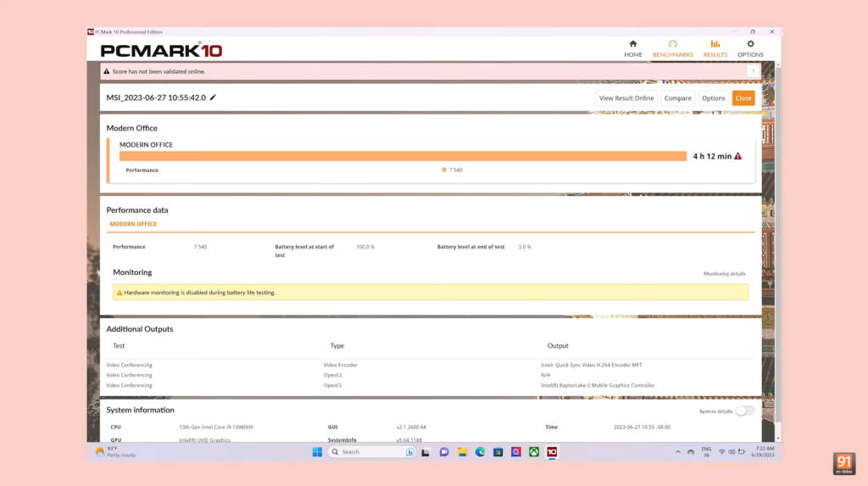Open Xbox app from the taskbar

[534, 452]
